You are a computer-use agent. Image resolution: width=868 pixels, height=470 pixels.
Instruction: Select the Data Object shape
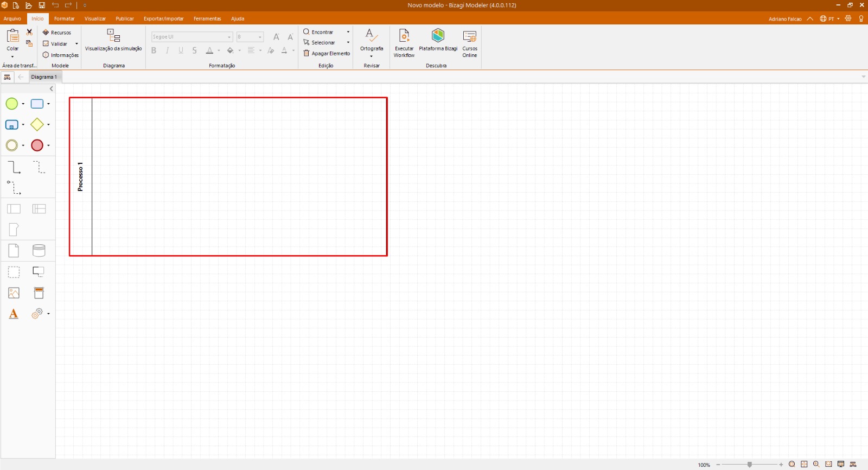pos(14,251)
